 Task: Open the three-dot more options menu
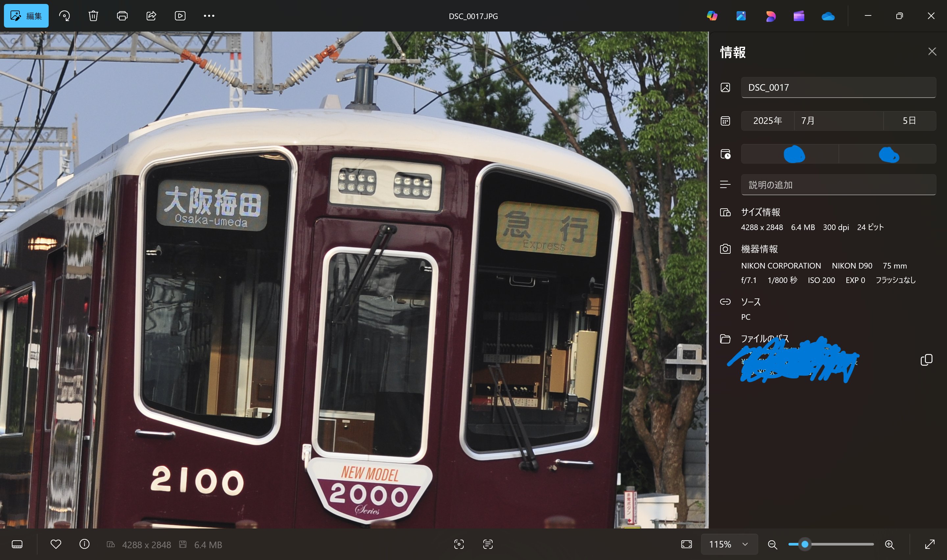point(209,16)
